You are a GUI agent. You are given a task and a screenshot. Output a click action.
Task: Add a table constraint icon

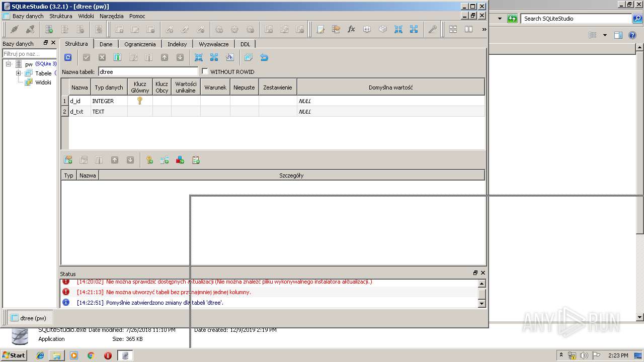(68, 160)
